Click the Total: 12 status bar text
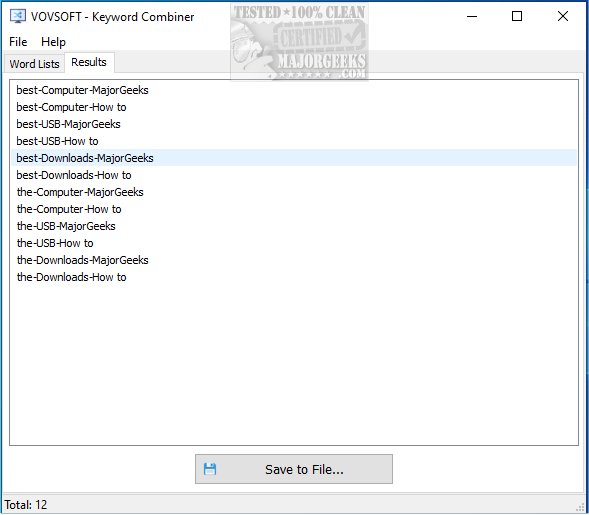This screenshot has height=515, width=589. (26, 504)
